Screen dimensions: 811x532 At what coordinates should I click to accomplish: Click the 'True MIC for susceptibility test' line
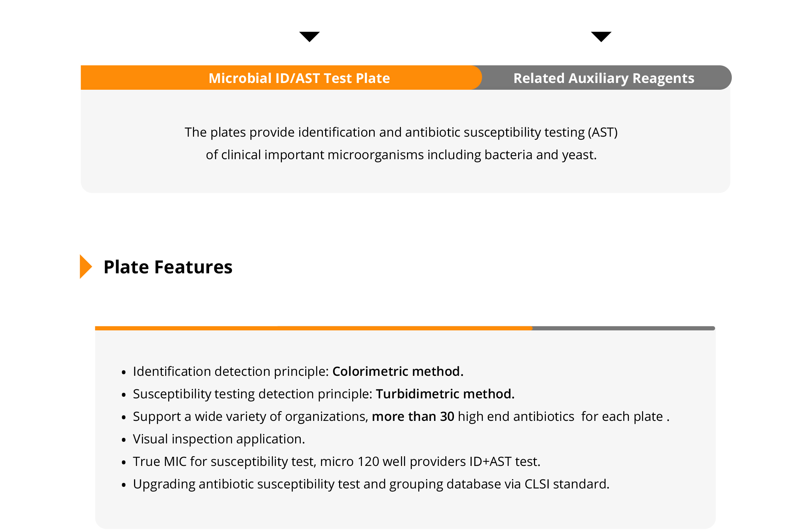(336, 461)
